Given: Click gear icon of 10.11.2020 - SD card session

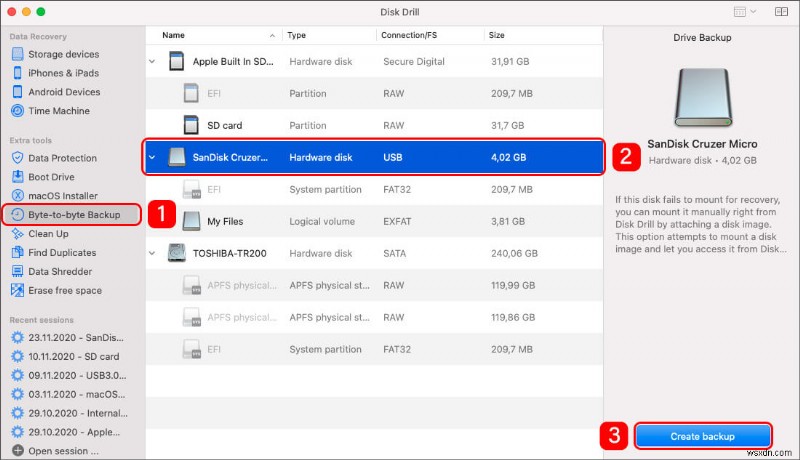Looking at the screenshot, I should tap(17, 356).
